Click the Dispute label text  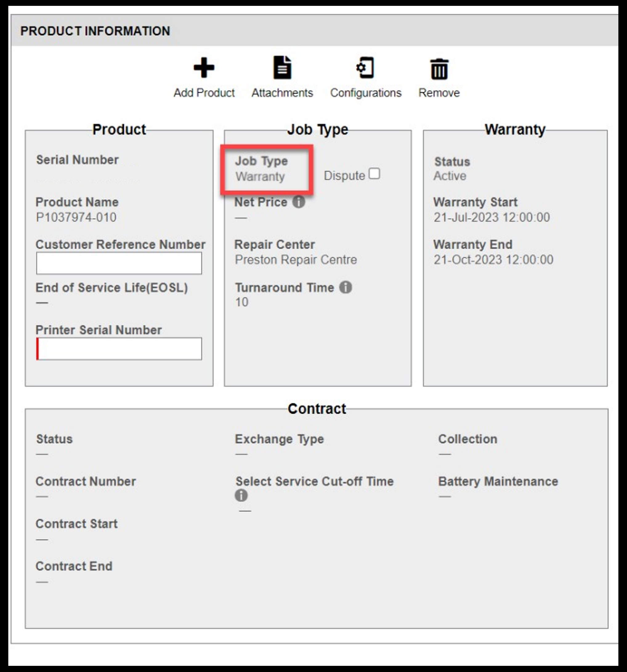344,176
